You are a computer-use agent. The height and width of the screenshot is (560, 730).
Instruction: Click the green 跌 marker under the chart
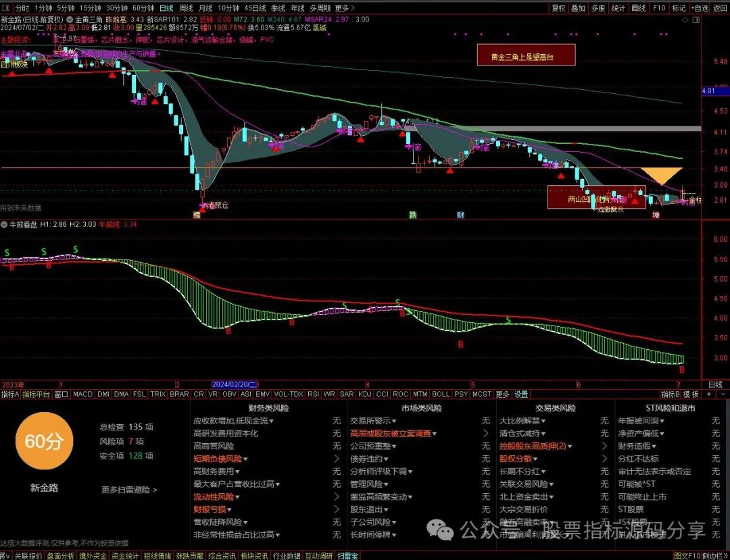[413, 215]
